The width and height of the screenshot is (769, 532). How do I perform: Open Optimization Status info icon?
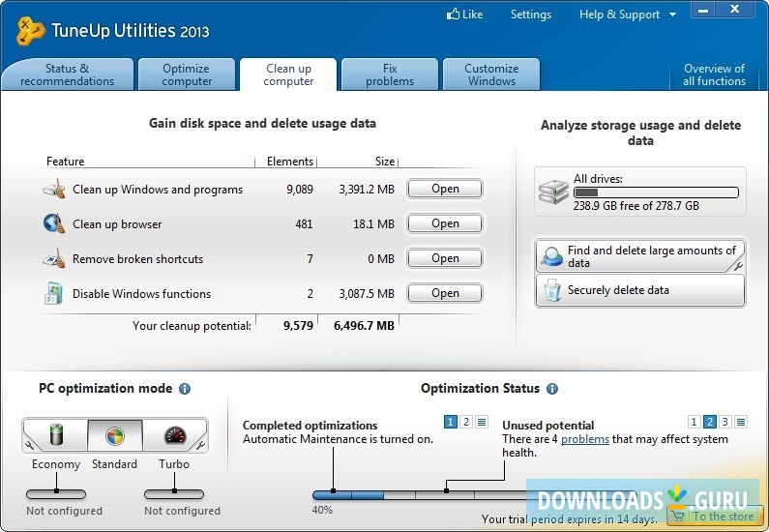552,389
